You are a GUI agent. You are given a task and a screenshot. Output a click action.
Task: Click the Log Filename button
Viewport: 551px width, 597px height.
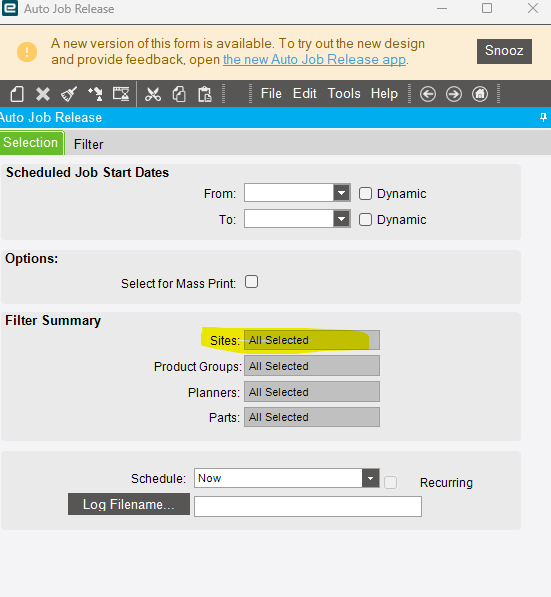tap(129, 504)
